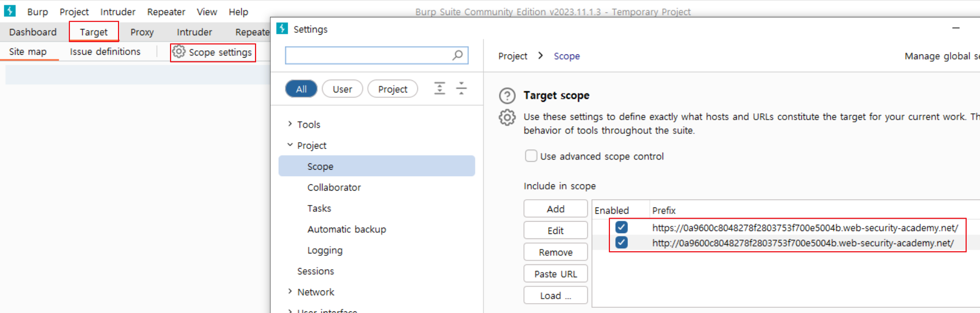Select Sessions in settings tree
980x313 pixels.
[316, 271]
